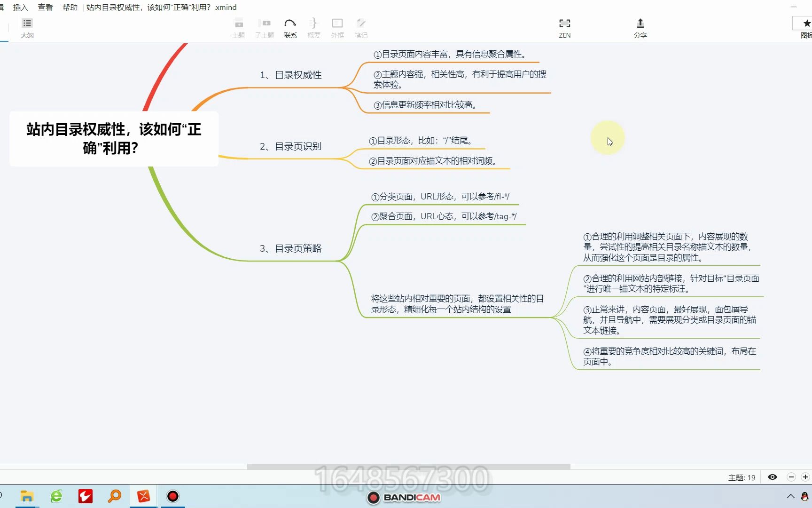This screenshot has width=812, height=508.
Task: Click the zoom in plus button
Action: click(x=805, y=477)
